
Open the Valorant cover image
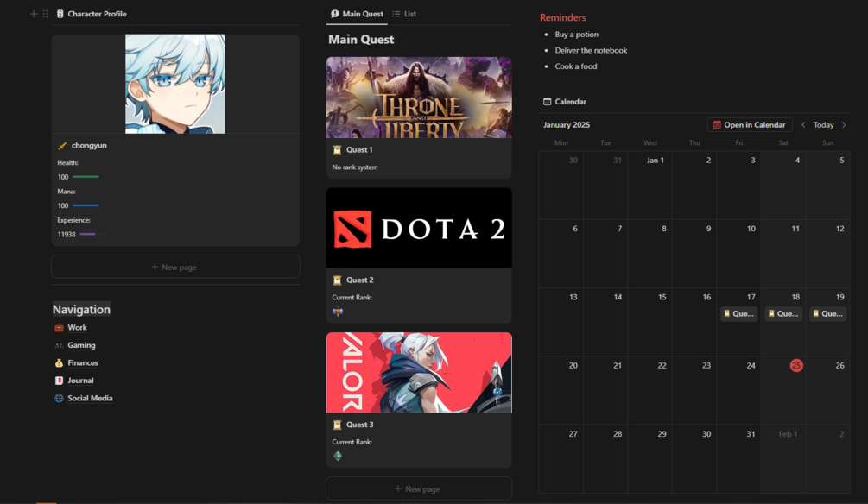click(x=419, y=373)
